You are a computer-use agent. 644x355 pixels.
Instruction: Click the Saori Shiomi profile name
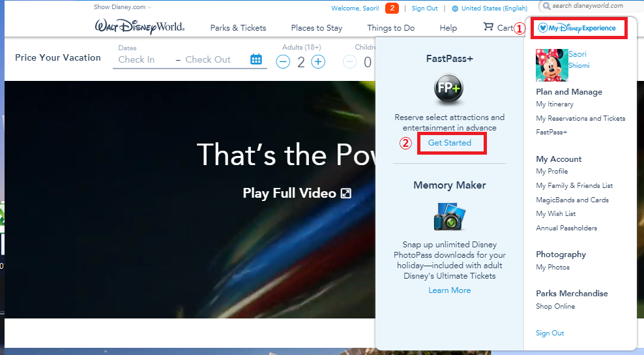(x=579, y=59)
